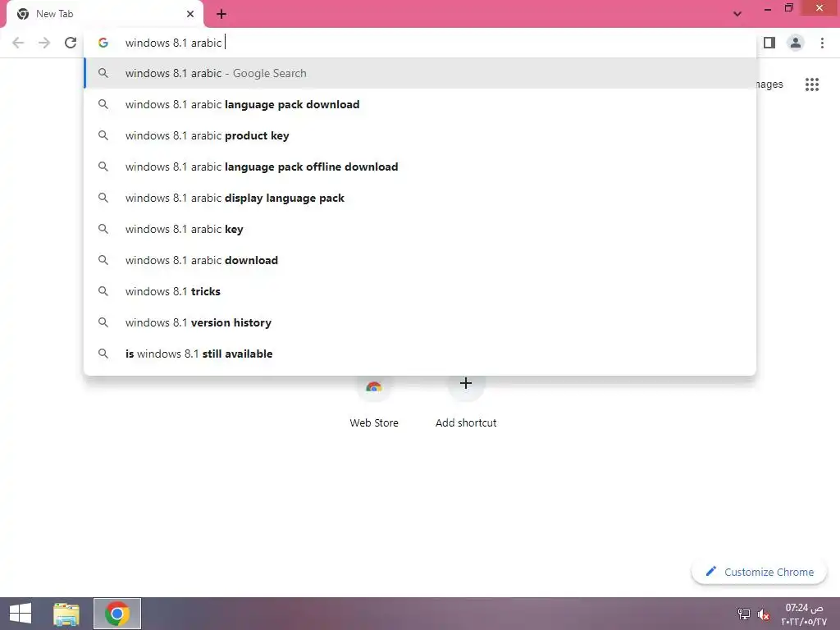
Task: Click search icon beside 'still available' suggestion
Action: 103,354
